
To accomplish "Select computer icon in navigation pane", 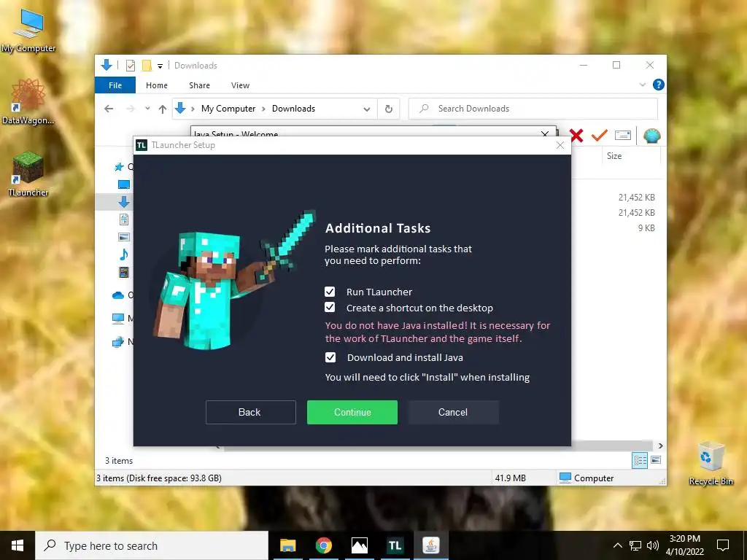I will [118, 318].
